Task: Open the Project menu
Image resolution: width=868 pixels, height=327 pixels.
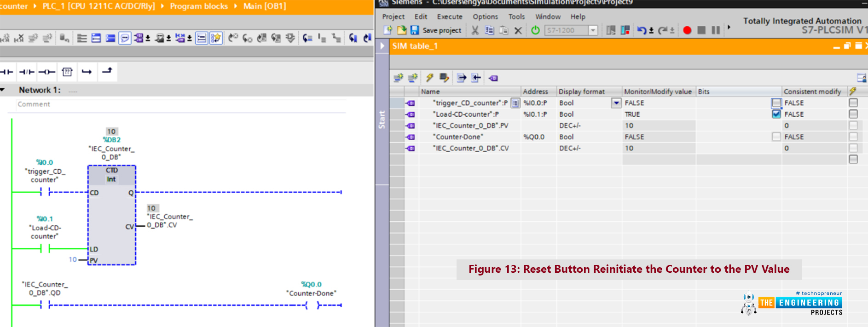Action: coord(393,17)
